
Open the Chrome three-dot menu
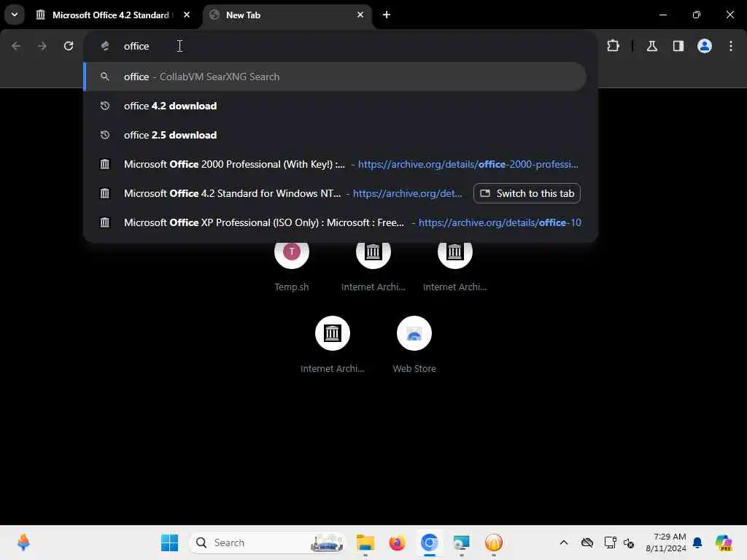731,46
